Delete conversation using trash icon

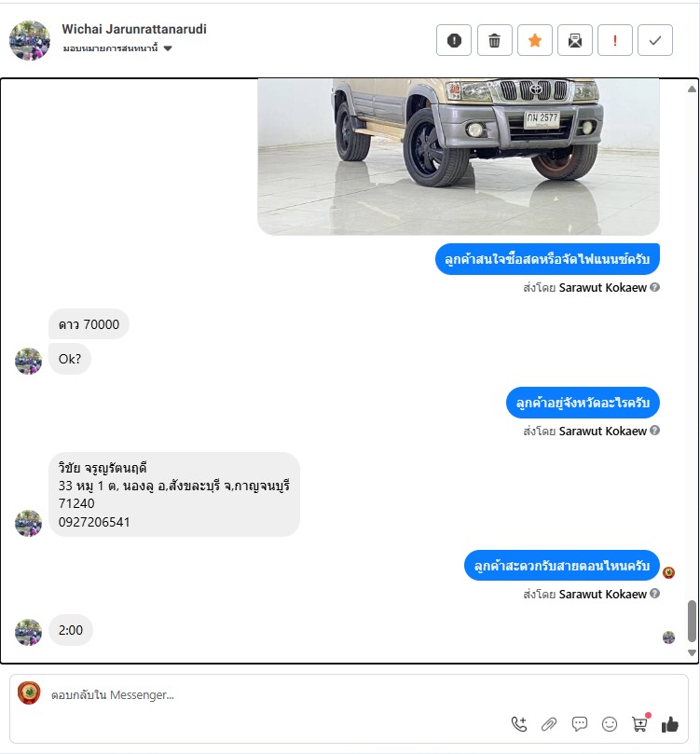(494, 40)
